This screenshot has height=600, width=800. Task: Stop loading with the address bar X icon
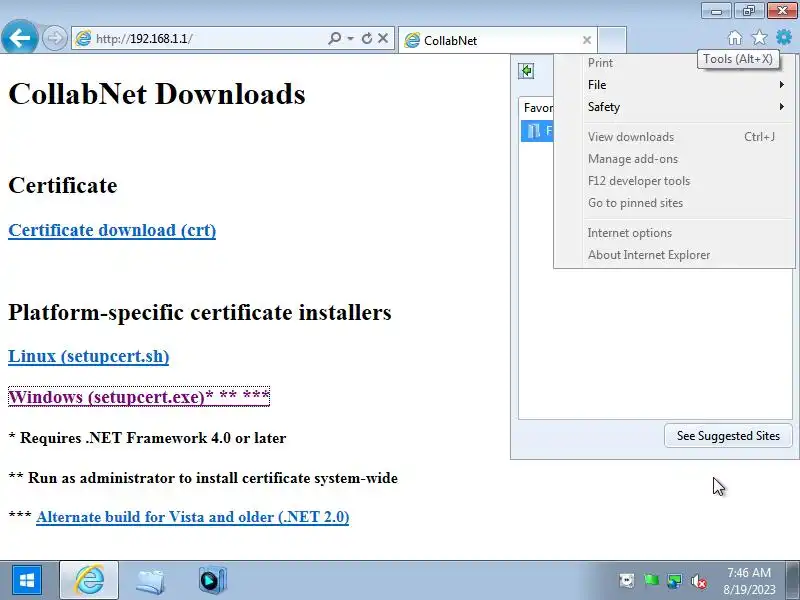[x=383, y=38]
